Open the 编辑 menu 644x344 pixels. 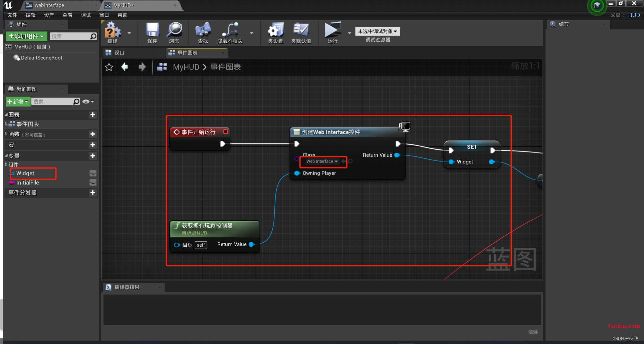[x=31, y=15]
